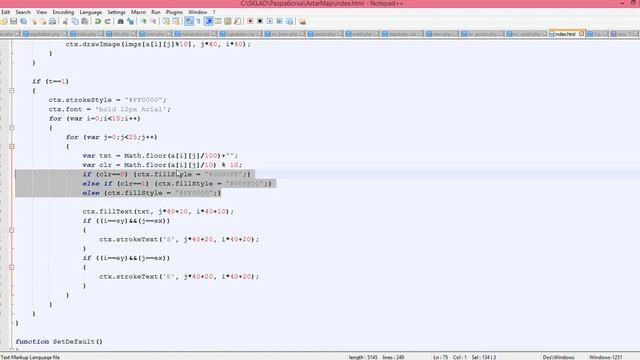Collapse fold marker of the for j loop
The height and width of the screenshot is (360, 640).
(12, 146)
